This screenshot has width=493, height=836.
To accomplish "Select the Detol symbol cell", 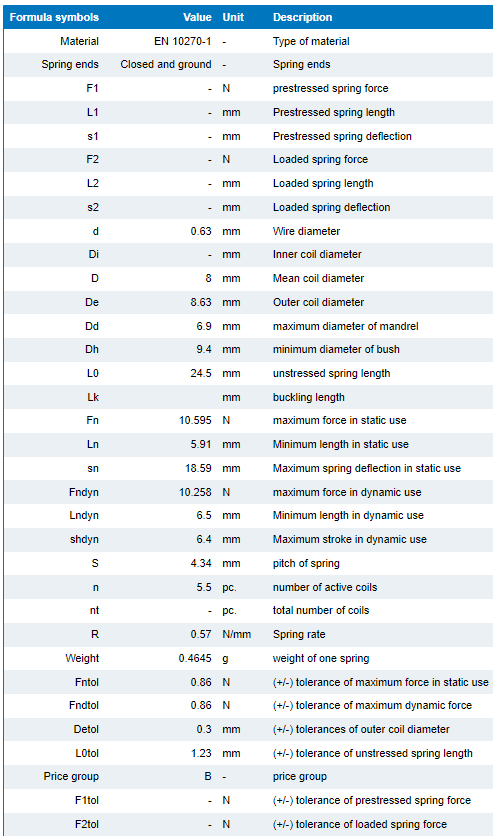I will pyautogui.click(x=86, y=729).
